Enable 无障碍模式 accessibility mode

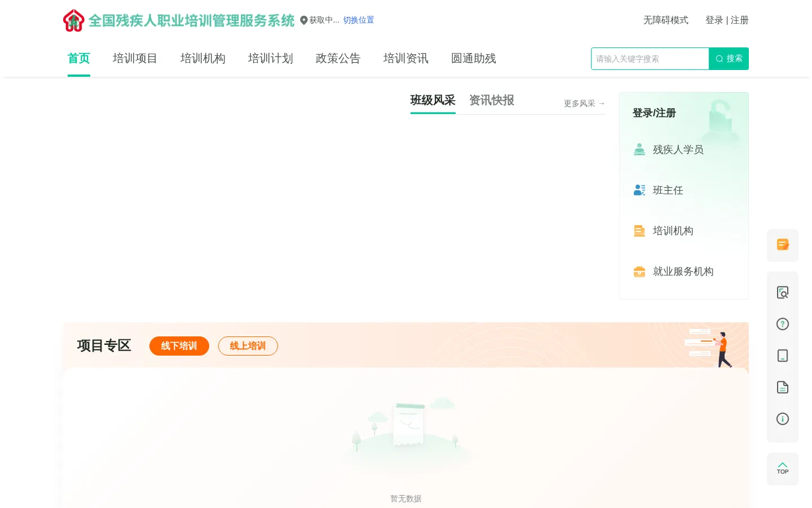tap(666, 20)
